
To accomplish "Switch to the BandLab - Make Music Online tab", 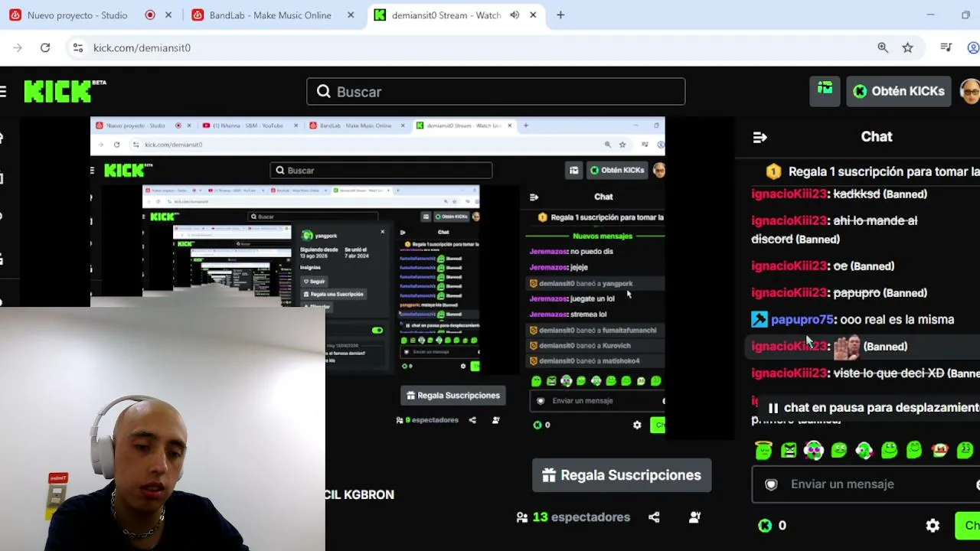I will pos(269,15).
